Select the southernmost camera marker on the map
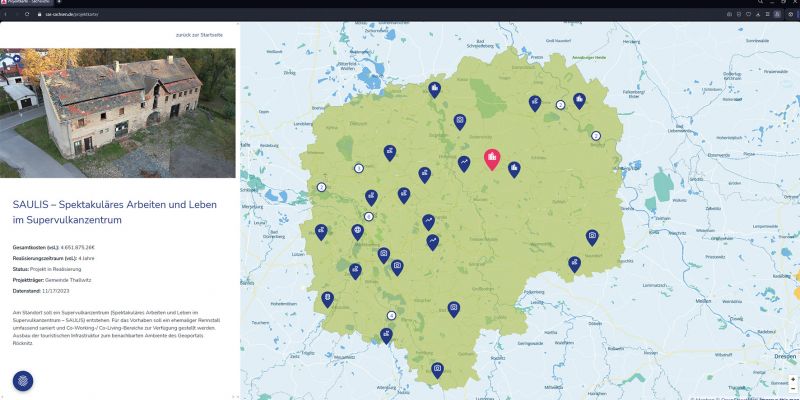The width and height of the screenshot is (800, 400). 437,370
